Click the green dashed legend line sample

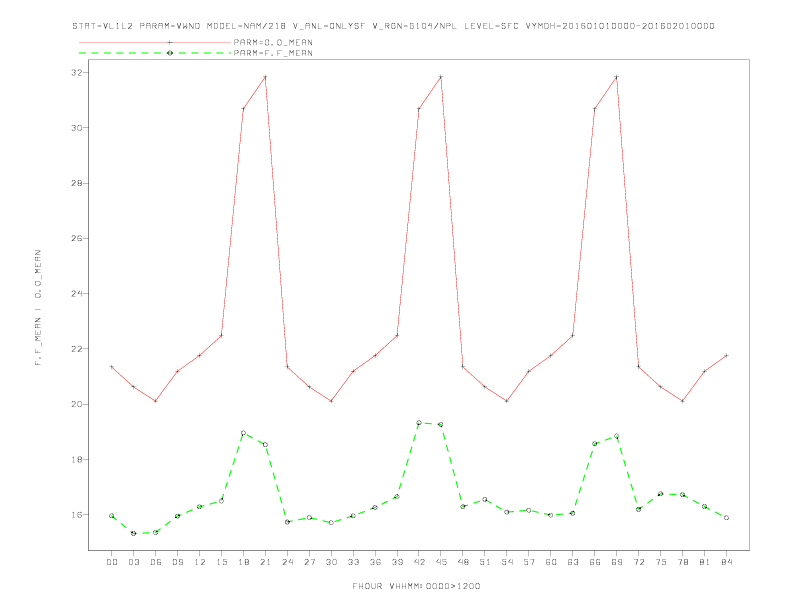coord(155,53)
